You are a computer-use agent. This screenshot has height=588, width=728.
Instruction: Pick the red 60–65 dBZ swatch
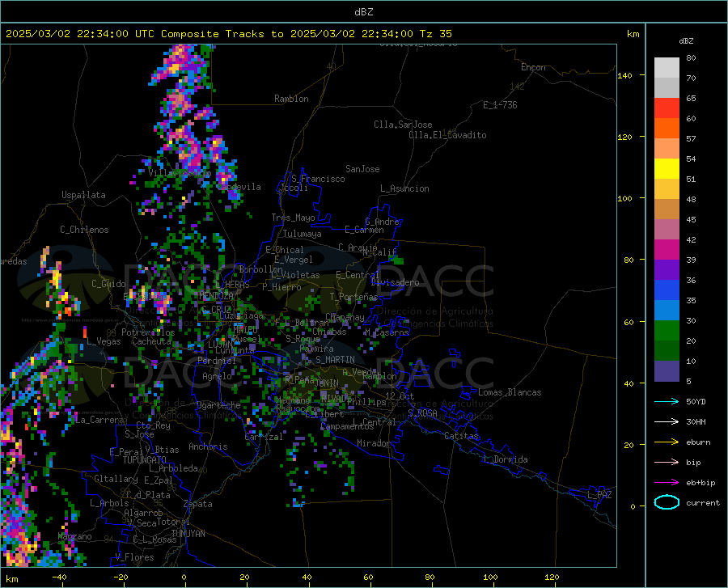click(x=667, y=108)
